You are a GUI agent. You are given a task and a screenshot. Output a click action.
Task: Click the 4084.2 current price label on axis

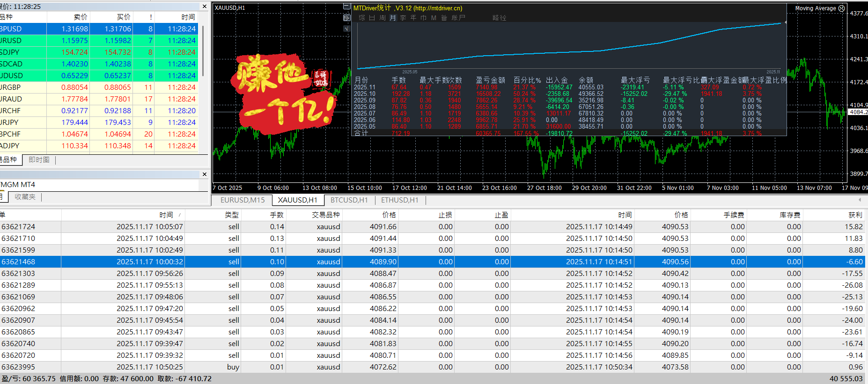pos(858,112)
